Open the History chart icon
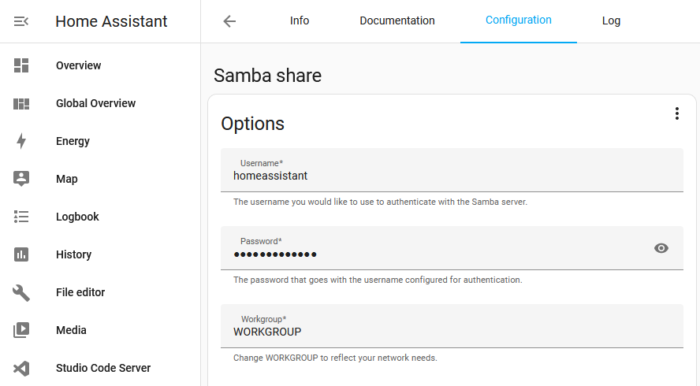 click(21, 254)
